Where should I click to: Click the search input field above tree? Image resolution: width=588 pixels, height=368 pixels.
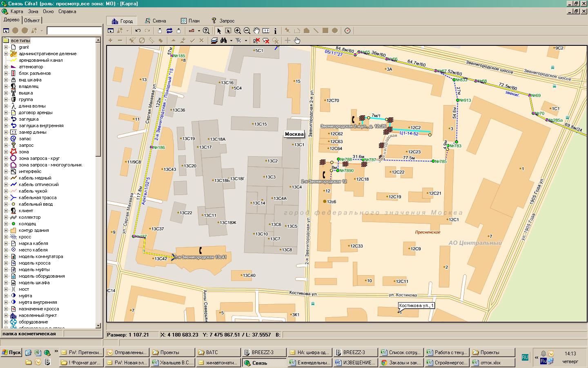[x=74, y=31]
